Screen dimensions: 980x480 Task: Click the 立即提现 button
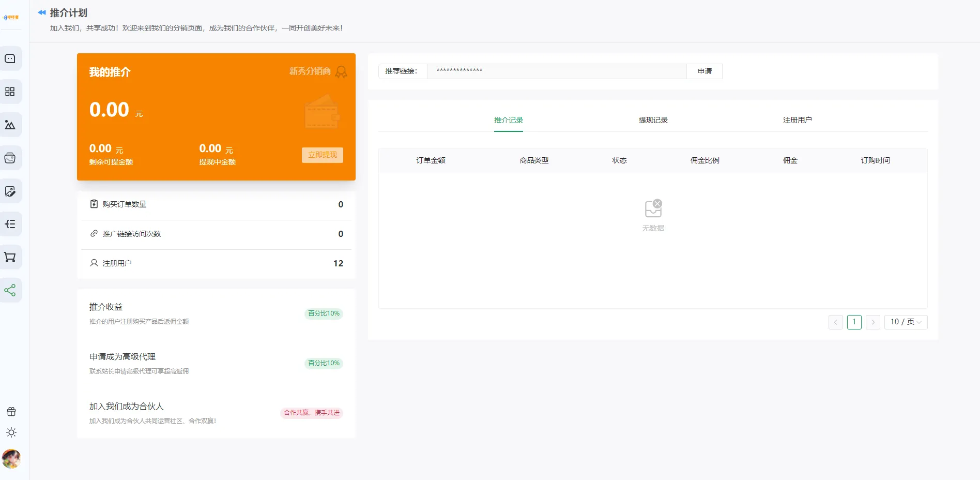click(322, 155)
